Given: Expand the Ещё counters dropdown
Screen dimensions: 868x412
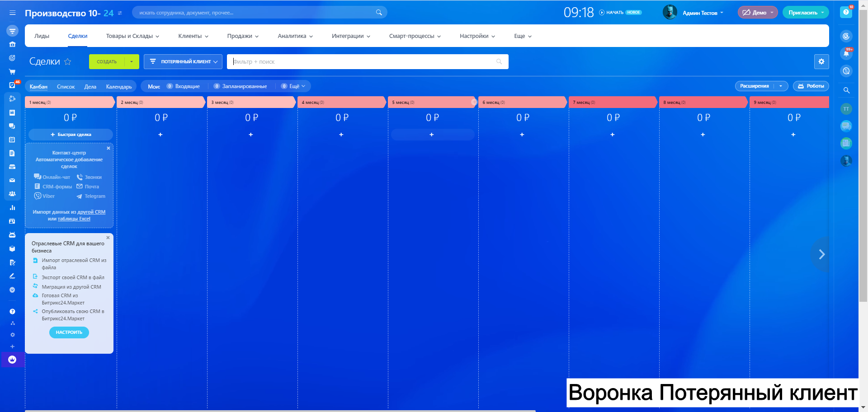Looking at the screenshot, I should tap(293, 86).
